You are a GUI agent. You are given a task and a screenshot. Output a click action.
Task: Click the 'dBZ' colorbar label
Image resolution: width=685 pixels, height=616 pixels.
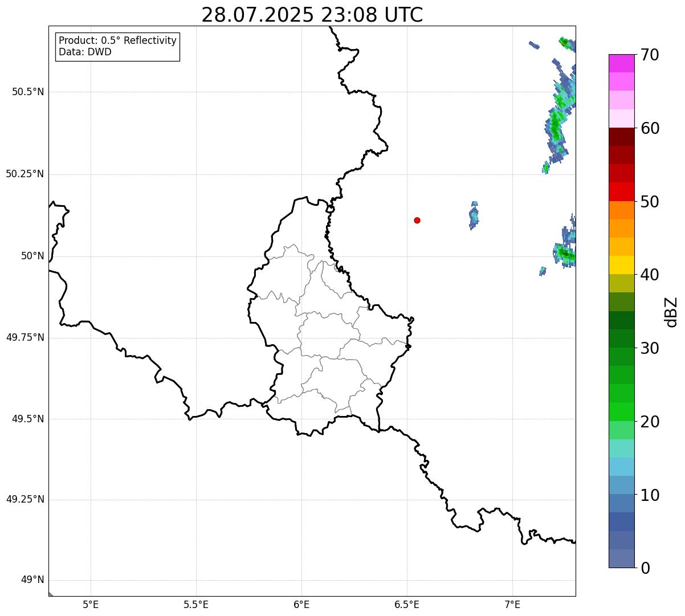point(671,312)
